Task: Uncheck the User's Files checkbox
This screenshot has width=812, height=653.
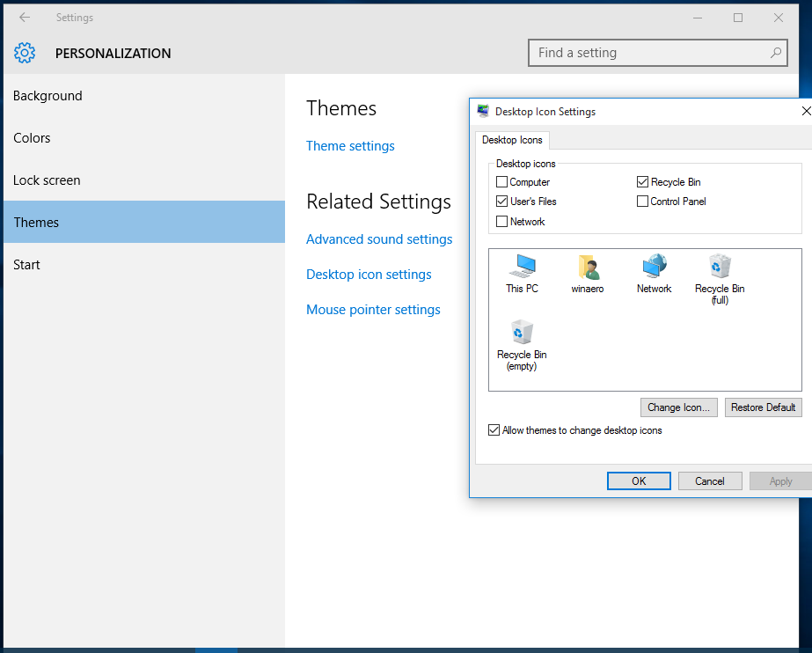Action: (x=501, y=201)
